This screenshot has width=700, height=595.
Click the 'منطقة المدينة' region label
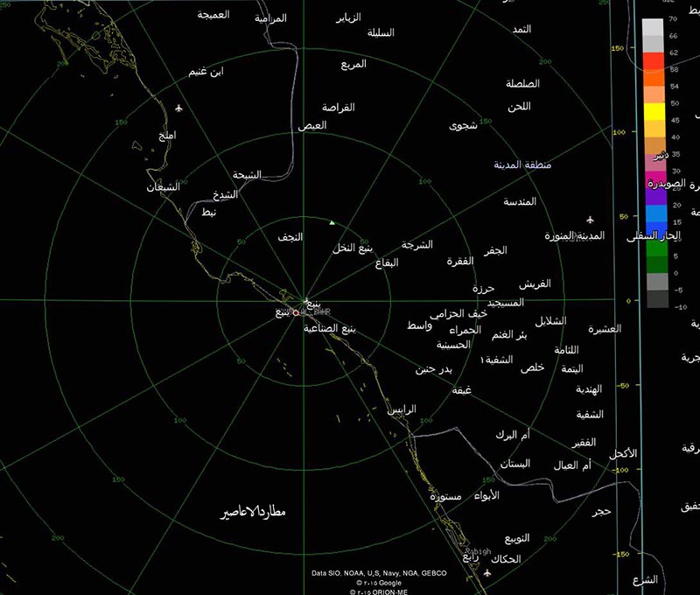pos(522,164)
